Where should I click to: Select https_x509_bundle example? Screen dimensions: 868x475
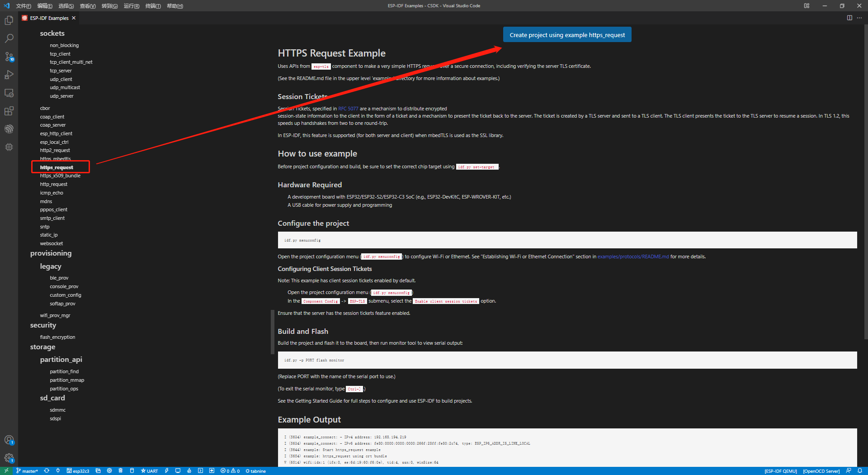point(60,176)
